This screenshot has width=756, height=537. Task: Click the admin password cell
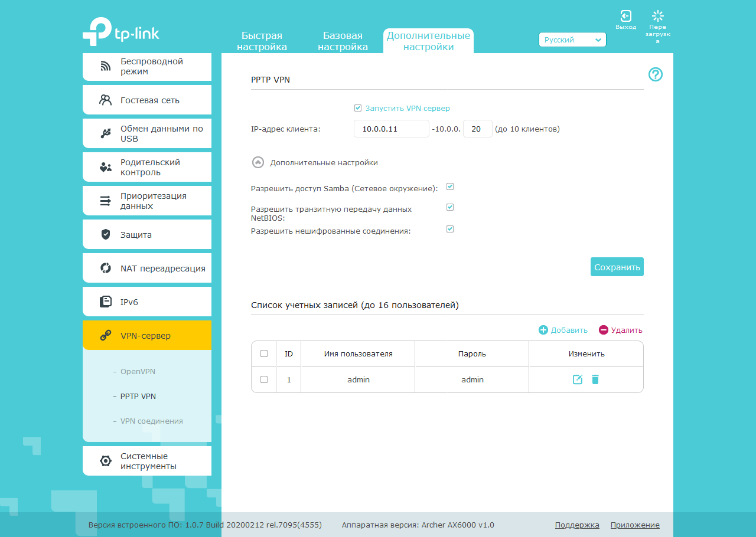[472, 379]
